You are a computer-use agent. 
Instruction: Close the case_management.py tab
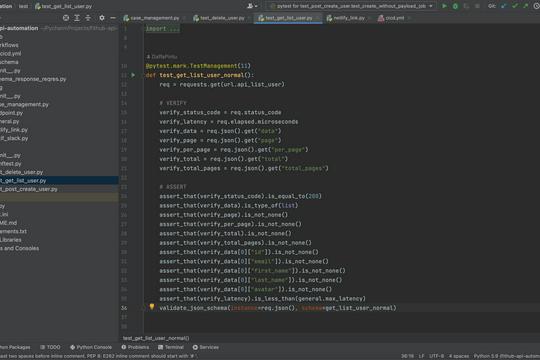point(184,18)
